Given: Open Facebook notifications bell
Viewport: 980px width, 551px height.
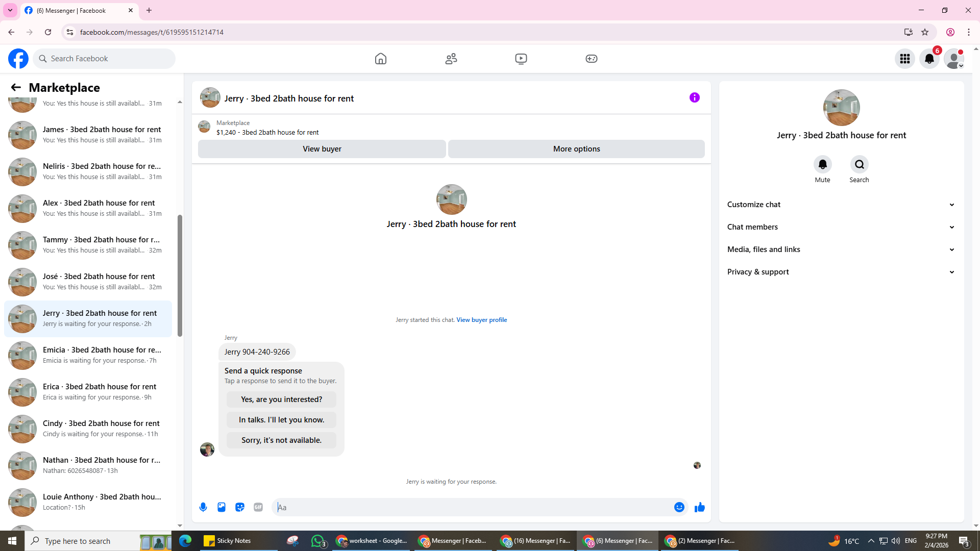Looking at the screenshot, I should 929,59.
